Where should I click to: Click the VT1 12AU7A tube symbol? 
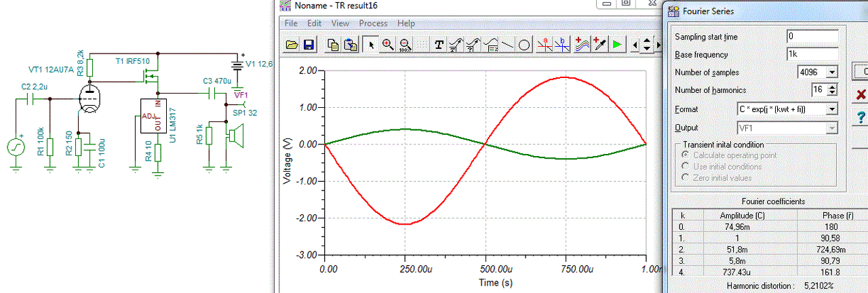pos(89,100)
